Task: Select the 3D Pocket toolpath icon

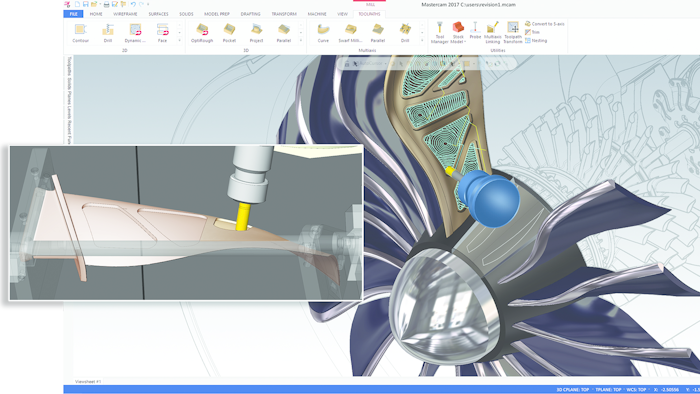Action: click(229, 33)
